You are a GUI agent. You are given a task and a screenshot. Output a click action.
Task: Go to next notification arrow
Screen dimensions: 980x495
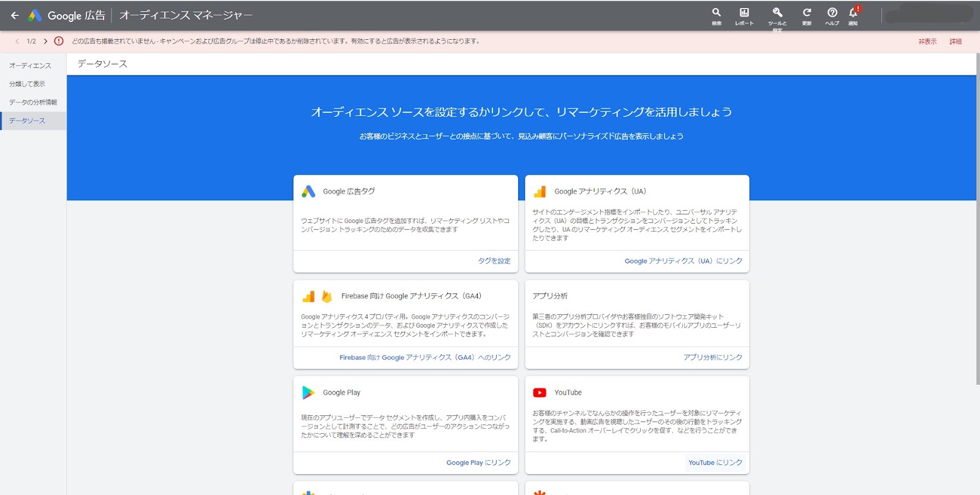(x=45, y=41)
